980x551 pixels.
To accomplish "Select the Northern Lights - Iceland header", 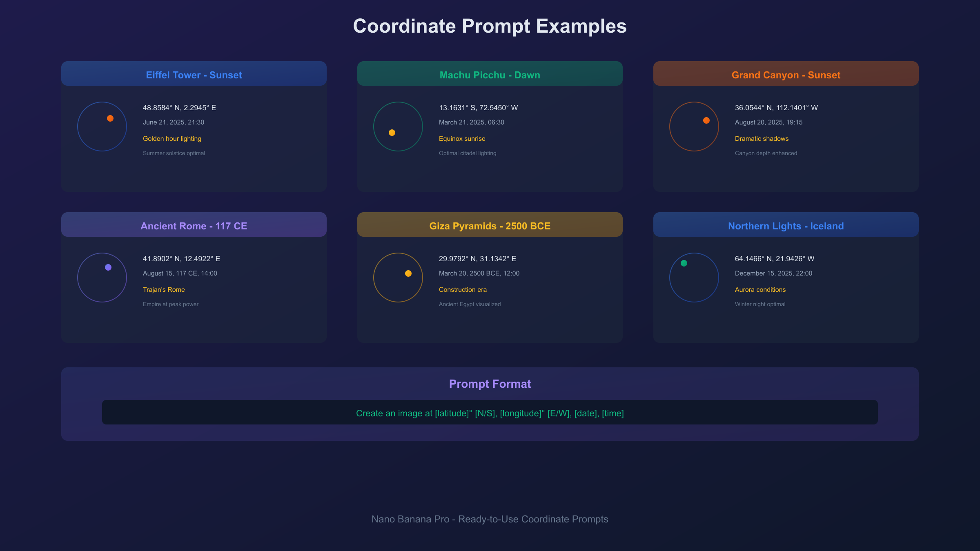I will 786,226.
